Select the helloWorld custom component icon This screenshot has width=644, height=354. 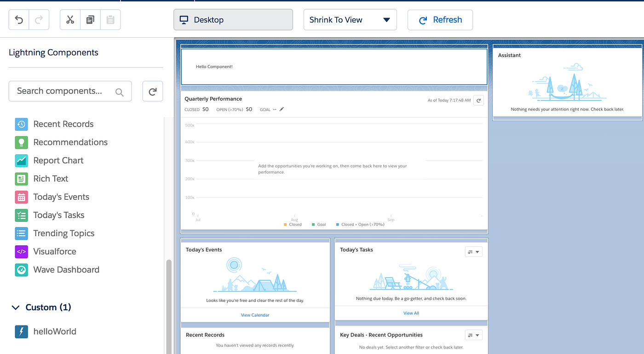(21, 331)
